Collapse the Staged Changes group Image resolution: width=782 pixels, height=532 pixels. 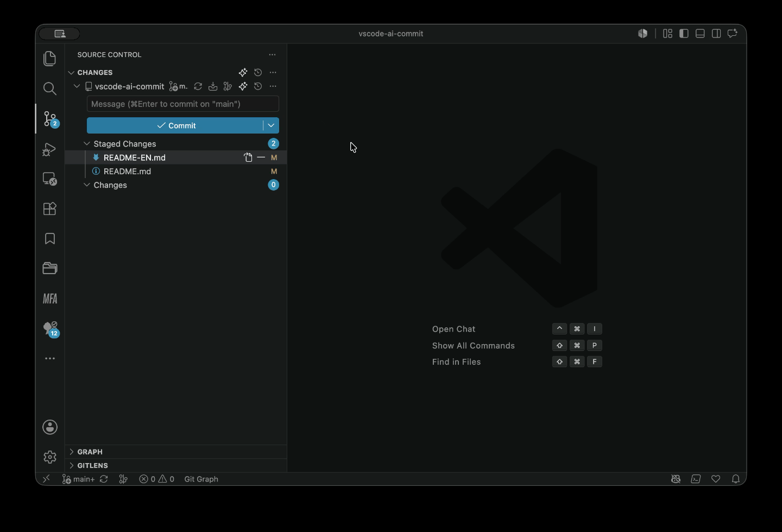tap(87, 144)
